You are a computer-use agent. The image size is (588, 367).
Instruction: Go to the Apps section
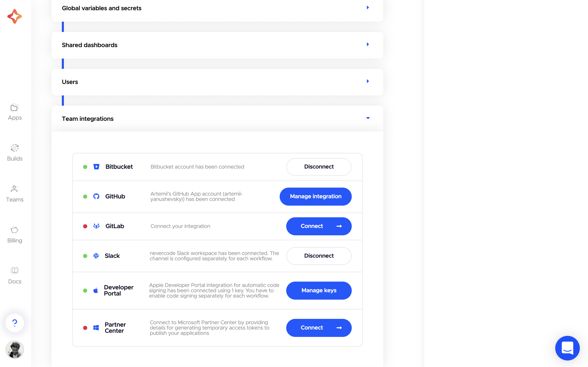(15, 112)
